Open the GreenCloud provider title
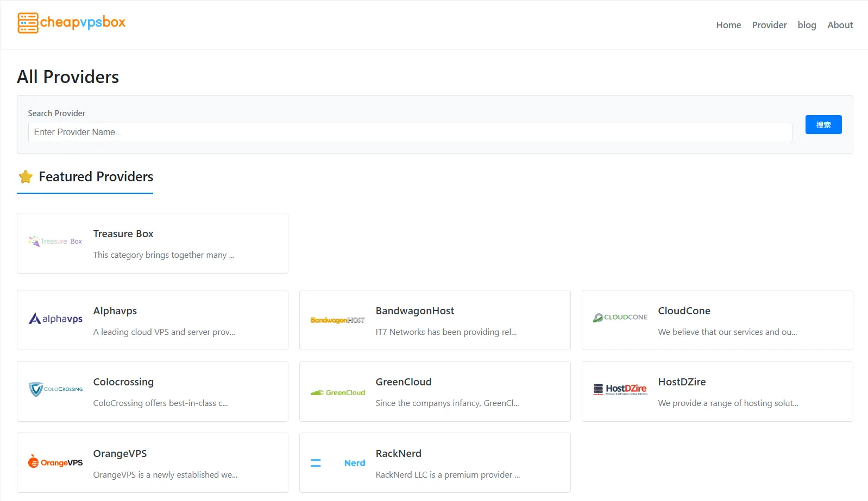868x501 pixels. (404, 382)
